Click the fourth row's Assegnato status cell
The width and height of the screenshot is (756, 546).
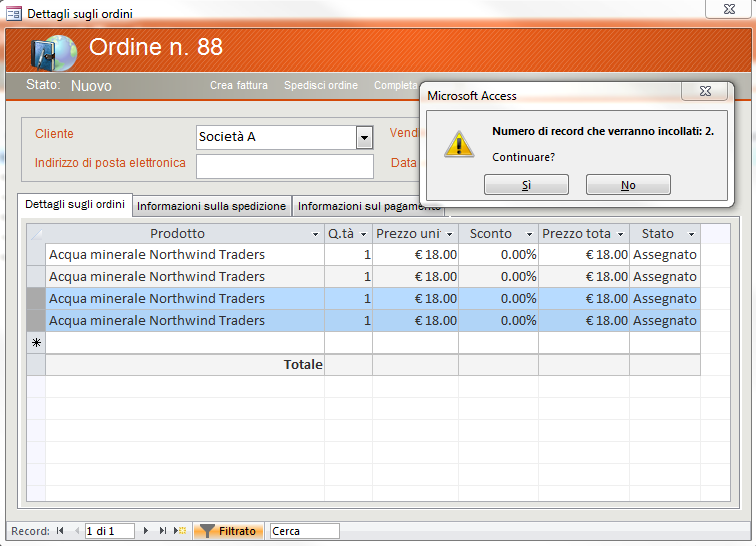tap(665, 321)
